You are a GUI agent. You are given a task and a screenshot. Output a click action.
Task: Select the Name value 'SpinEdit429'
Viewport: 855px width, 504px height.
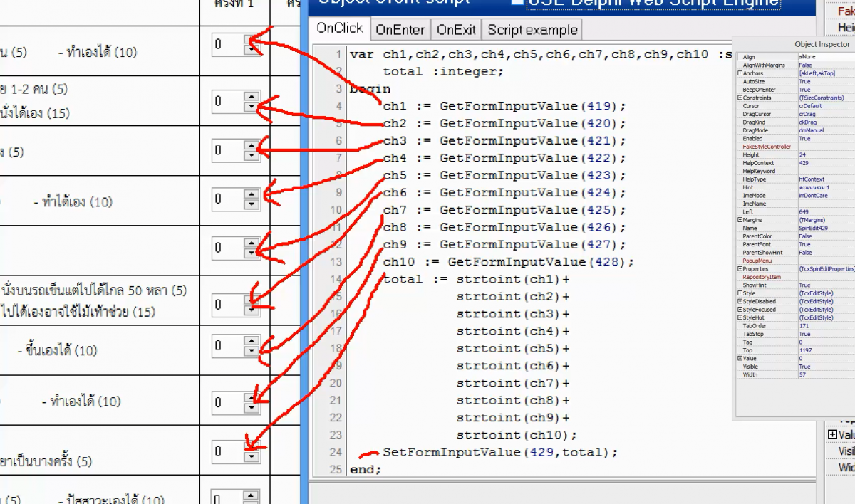tap(814, 228)
